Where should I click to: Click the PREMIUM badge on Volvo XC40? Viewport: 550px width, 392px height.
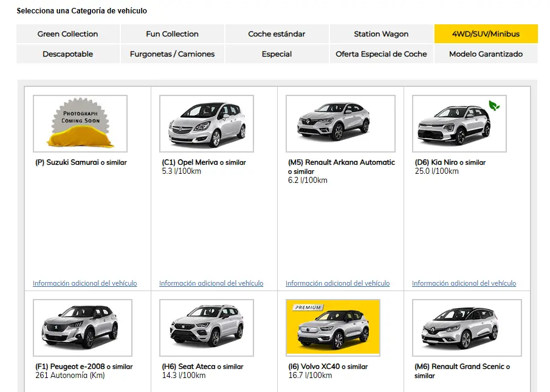click(x=308, y=308)
